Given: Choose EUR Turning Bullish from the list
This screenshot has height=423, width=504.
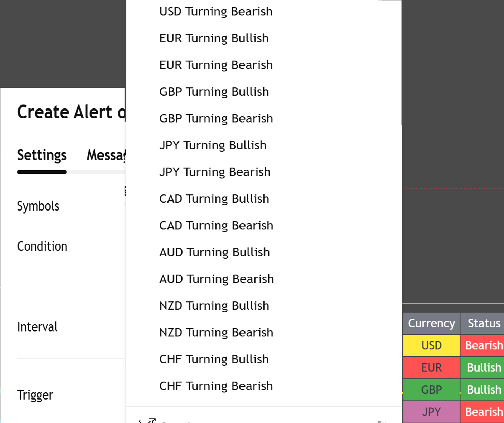Looking at the screenshot, I should 214,38.
